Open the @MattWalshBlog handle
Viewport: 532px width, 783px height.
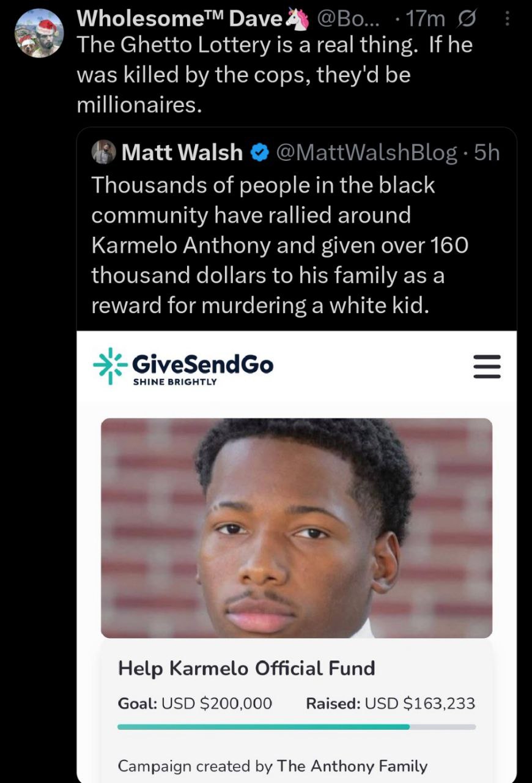(x=368, y=153)
